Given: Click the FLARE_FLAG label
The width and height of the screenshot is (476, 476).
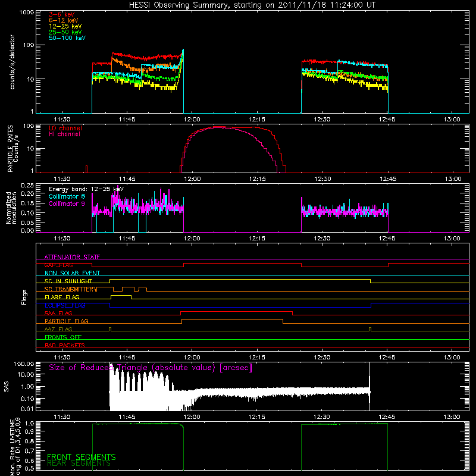Looking at the screenshot, I should 62,297.
